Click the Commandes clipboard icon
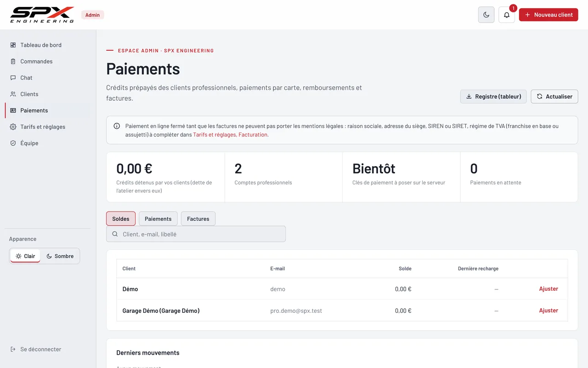The image size is (588, 368). 13,61
